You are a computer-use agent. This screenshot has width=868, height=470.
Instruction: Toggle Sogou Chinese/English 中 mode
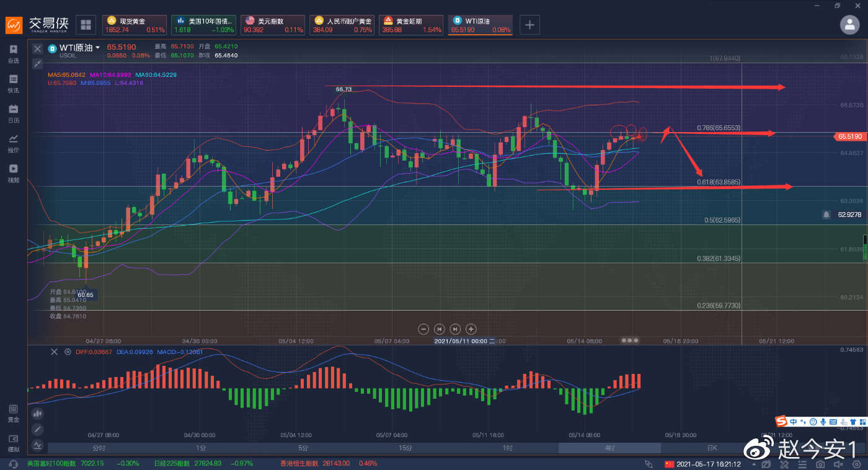pyautogui.click(x=794, y=422)
